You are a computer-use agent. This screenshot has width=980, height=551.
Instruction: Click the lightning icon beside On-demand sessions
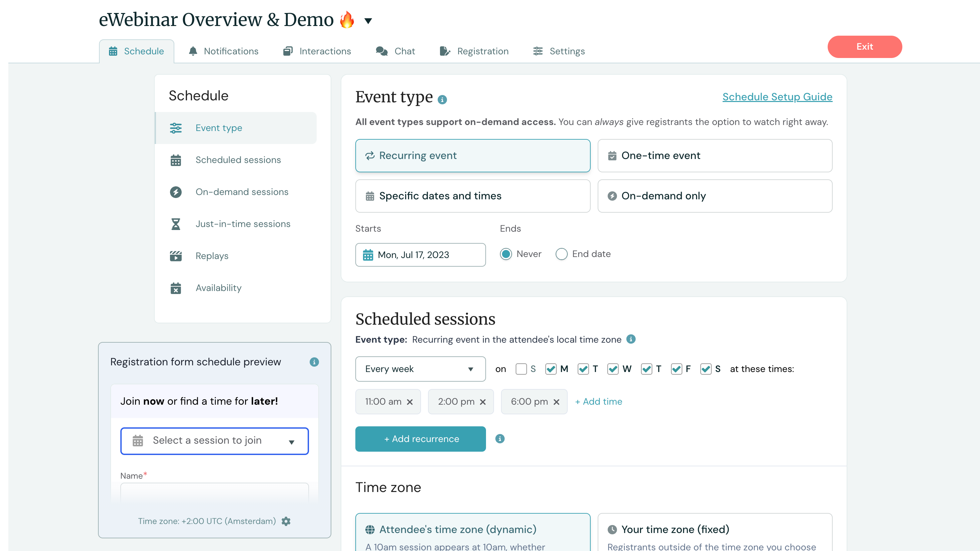[x=176, y=192]
